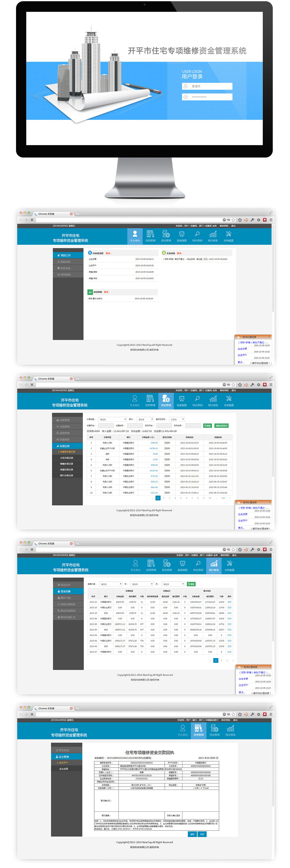290x868 pixels.
Task: Click 返回 button below the payment receipt
Action: click(x=192, y=834)
